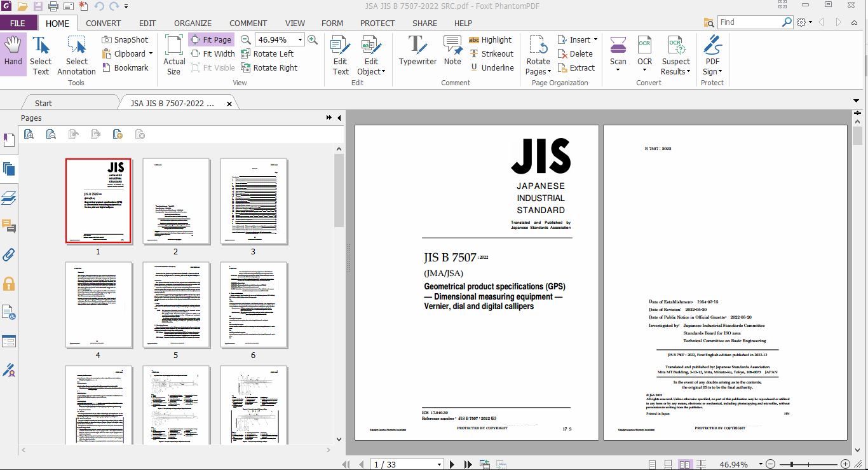Open the Suspect Results dropdown

[x=676, y=55]
